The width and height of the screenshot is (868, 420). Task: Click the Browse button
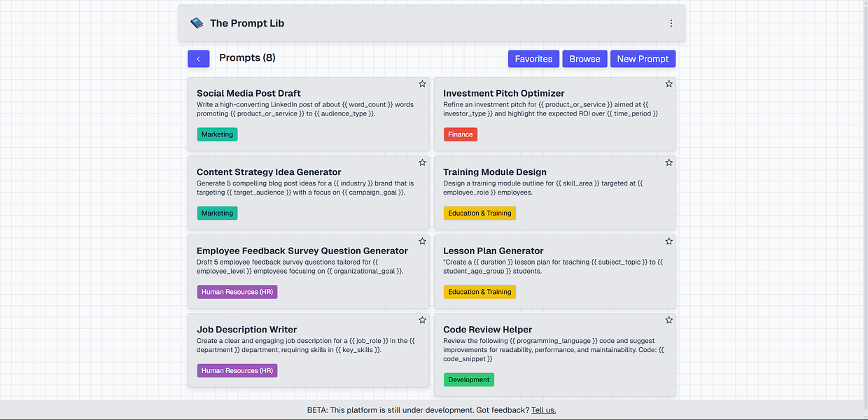click(x=584, y=59)
